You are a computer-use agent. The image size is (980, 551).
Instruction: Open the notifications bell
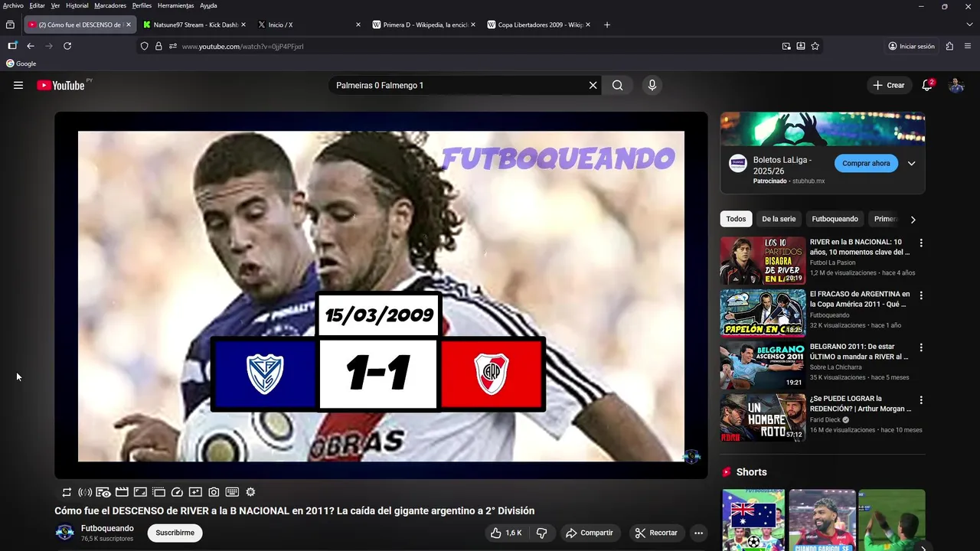pos(927,86)
